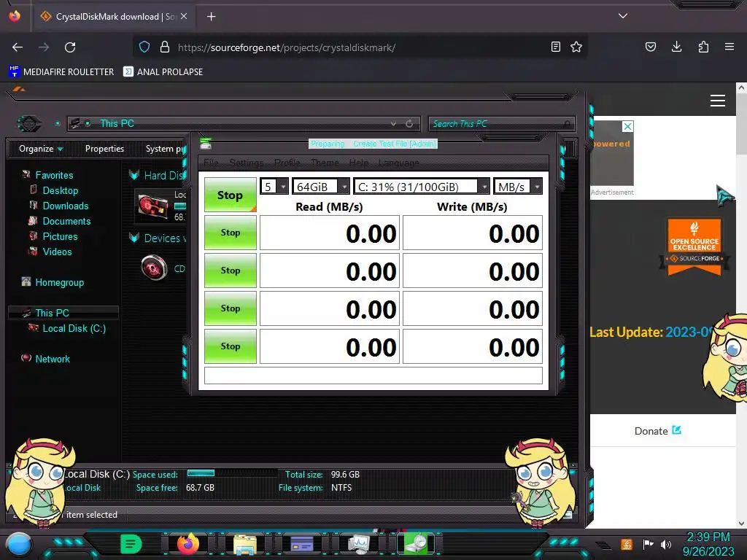Open Firefox application menu

pos(729,47)
